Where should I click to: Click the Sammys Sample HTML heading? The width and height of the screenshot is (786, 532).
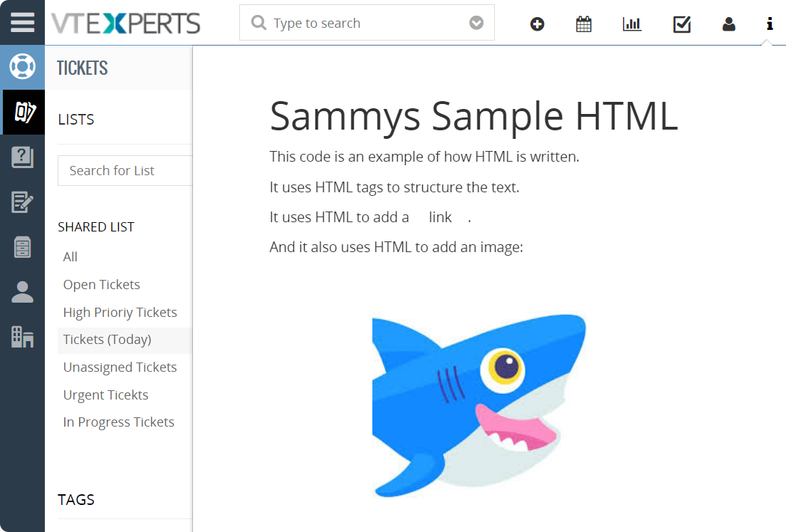[x=473, y=116]
